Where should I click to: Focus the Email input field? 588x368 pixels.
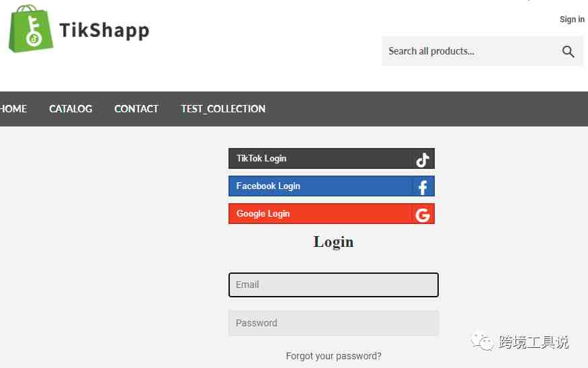(x=333, y=285)
